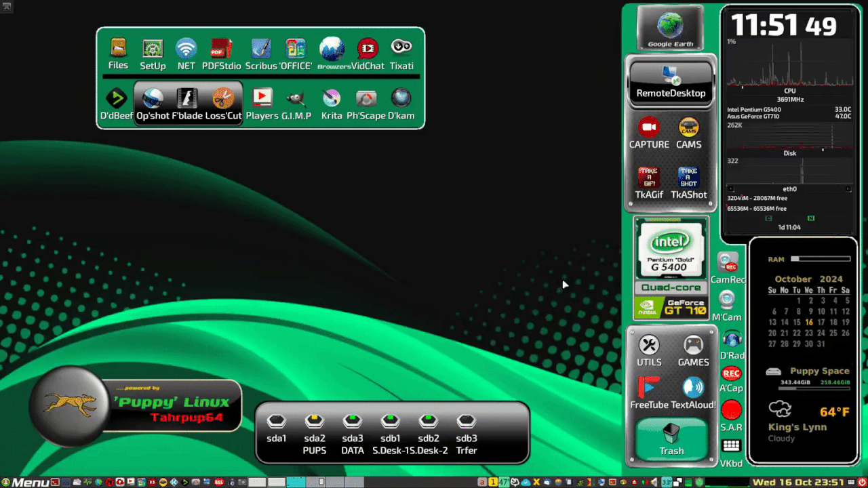Click the GeForce GT 710 badge
The image size is (868, 488).
(x=670, y=308)
